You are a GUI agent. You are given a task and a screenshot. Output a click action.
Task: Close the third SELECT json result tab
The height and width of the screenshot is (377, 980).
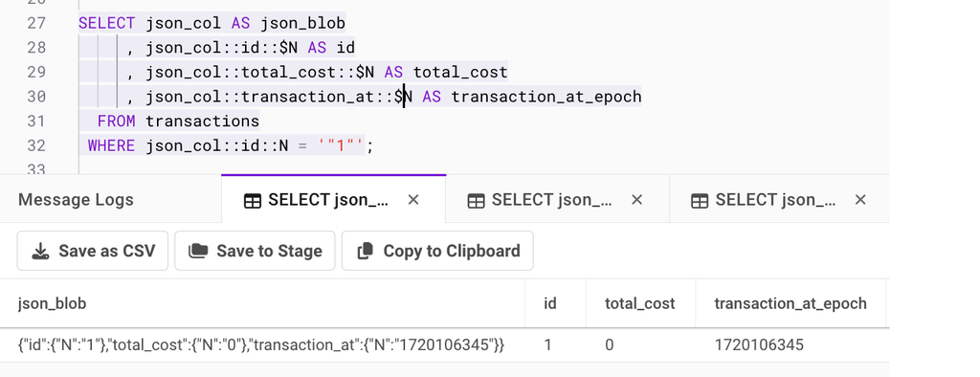(860, 200)
